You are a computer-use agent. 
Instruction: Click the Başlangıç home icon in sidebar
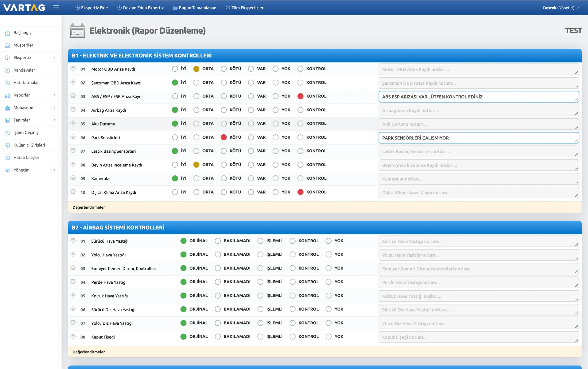click(8, 33)
